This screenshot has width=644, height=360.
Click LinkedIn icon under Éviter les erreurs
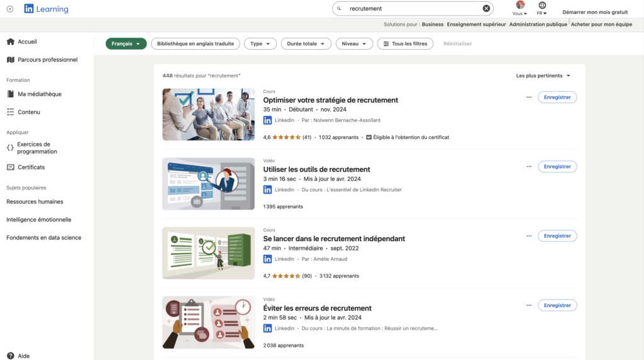coord(267,329)
